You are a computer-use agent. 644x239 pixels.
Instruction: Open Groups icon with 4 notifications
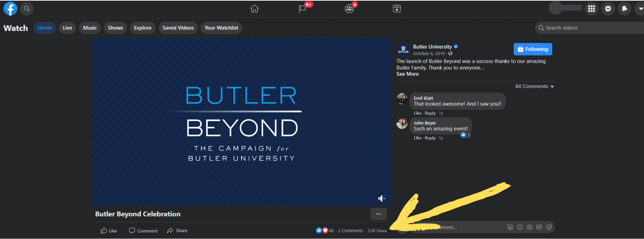tap(349, 9)
